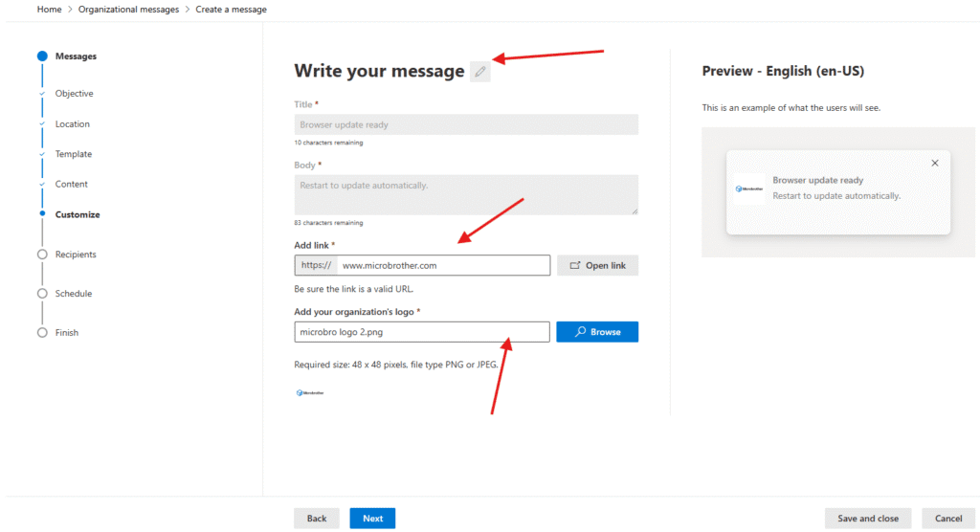Click the pencil edit icon beside Write your message
Viewport: 980px width, 532px height.
tap(480, 71)
